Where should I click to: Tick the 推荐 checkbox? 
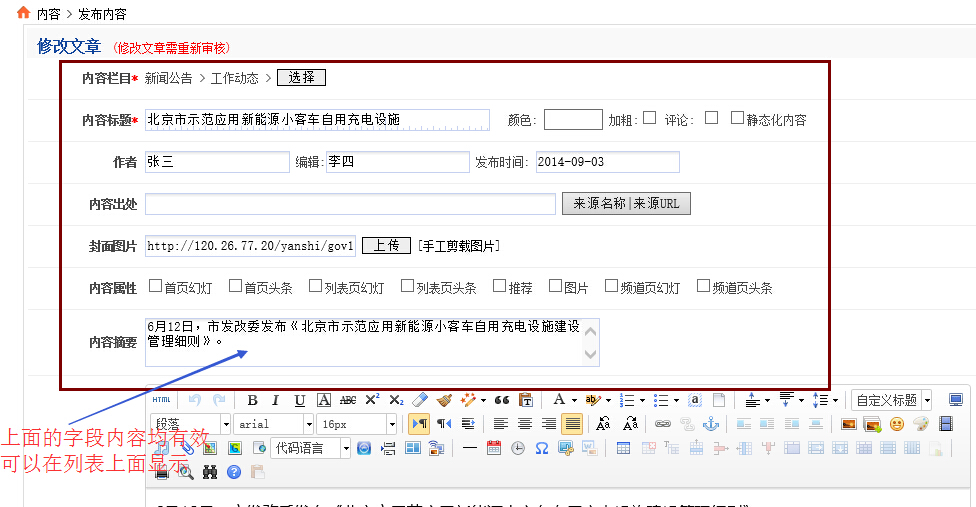[x=499, y=287]
